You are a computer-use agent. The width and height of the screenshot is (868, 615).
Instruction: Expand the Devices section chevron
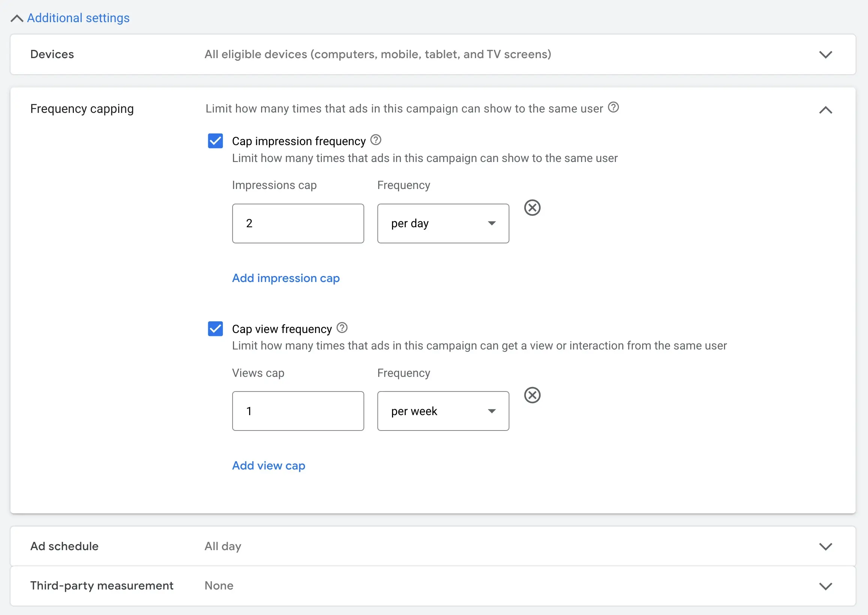(825, 54)
